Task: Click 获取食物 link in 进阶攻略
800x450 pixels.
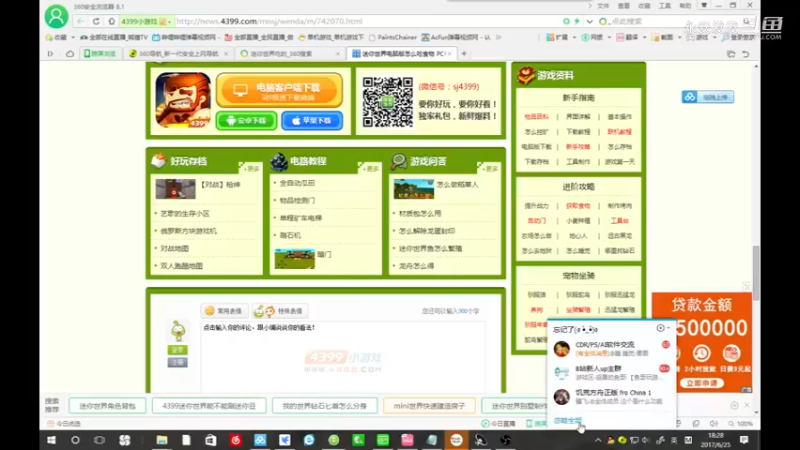Action: (x=578, y=206)
